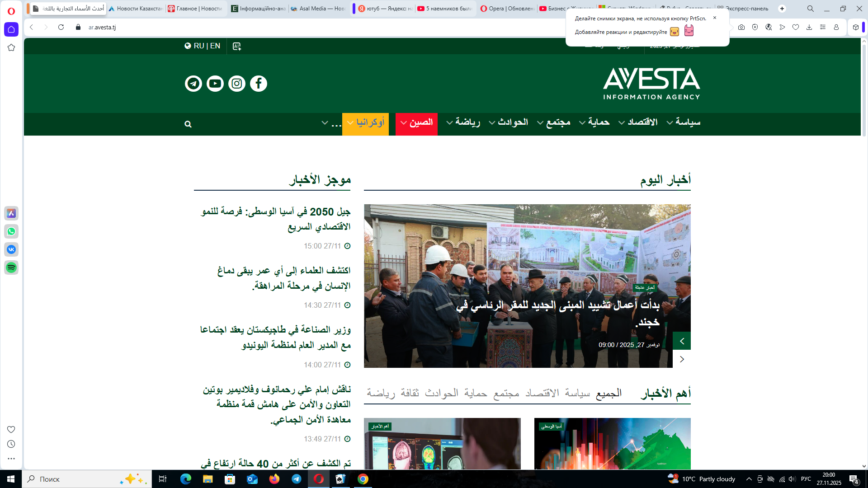Screen dimensions: 868x488
Task: Launch Firefox from the taskbar
Action: click(x=274, y=479)
